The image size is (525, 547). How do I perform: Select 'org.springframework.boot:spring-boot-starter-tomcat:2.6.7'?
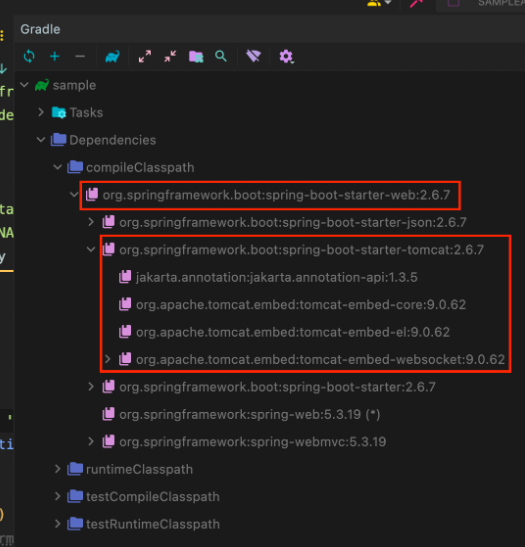pos(301,250)
